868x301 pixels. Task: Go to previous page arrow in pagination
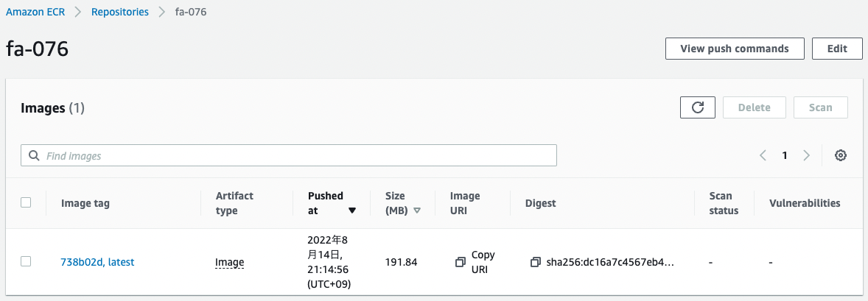point(763,155)
